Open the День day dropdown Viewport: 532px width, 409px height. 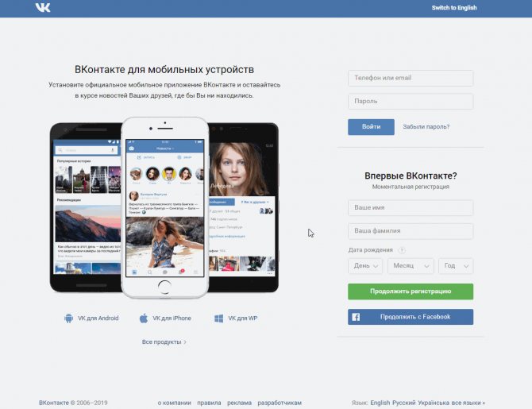(365, 266)
